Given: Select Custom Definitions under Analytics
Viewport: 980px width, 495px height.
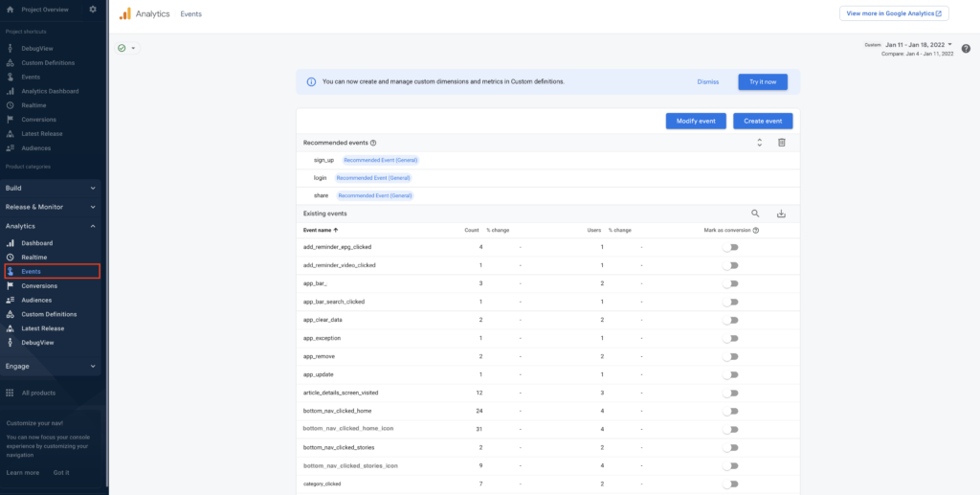Looking at the screenshot, I should click(x=49, y=314).
